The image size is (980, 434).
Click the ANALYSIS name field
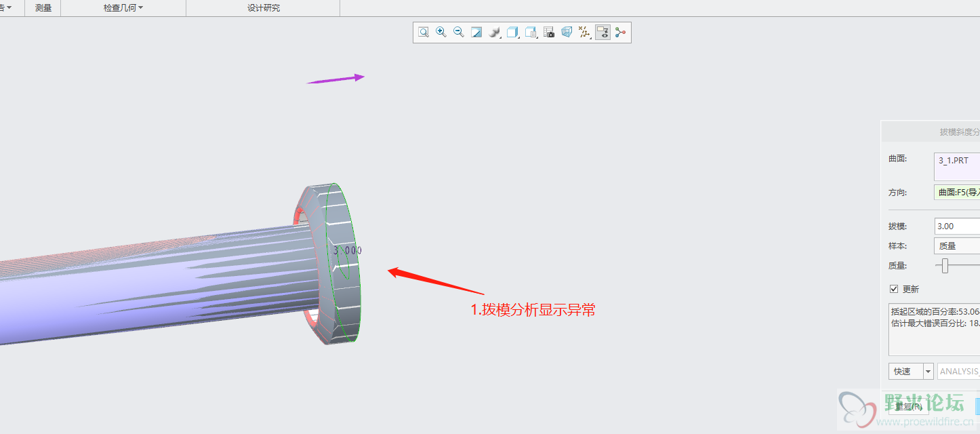958,372
